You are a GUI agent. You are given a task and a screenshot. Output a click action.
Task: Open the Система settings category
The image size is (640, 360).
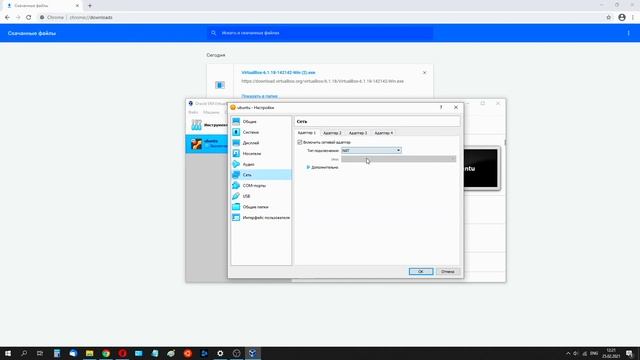point(261,132)
